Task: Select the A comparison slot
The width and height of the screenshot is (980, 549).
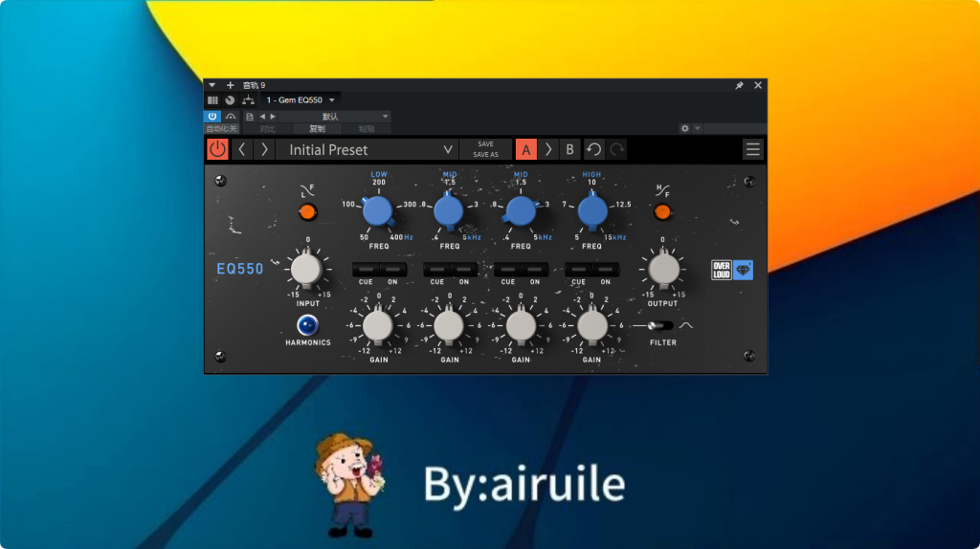Action: pyautogui.click(x=526, y=149)
